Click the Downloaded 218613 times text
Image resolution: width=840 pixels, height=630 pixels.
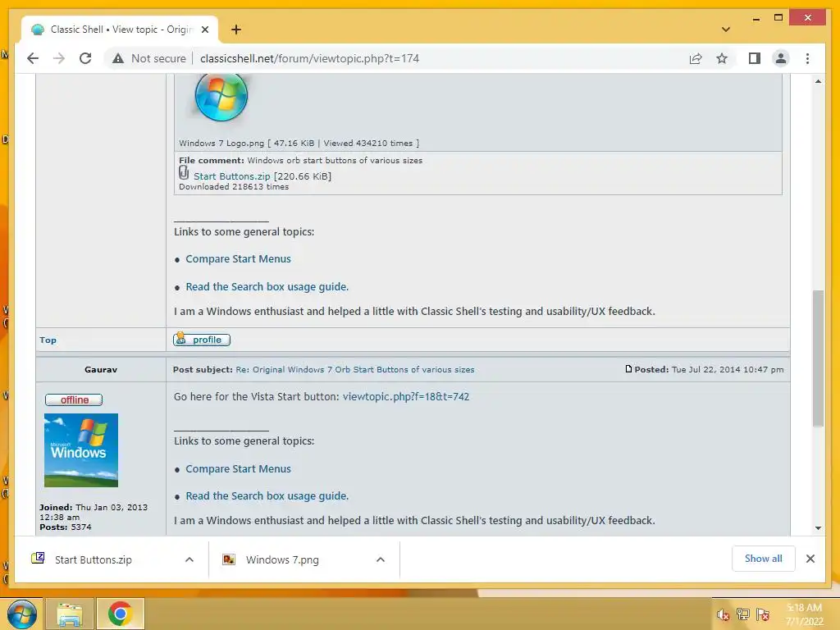[234, 187]
